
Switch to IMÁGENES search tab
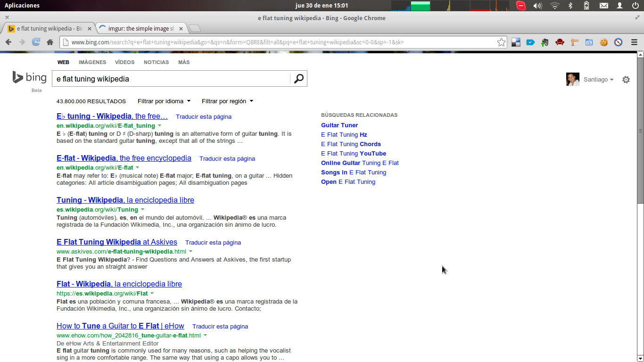92,62
